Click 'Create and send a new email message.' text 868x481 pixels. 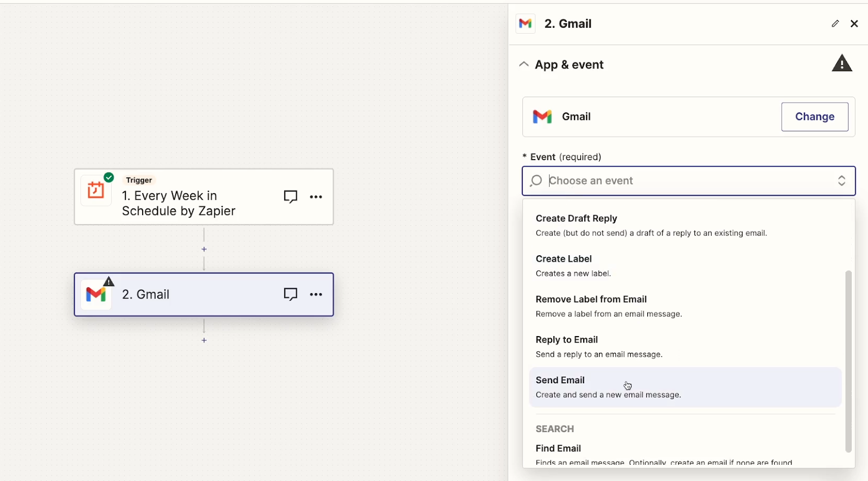pyautogui.click(x=608, y=395)
